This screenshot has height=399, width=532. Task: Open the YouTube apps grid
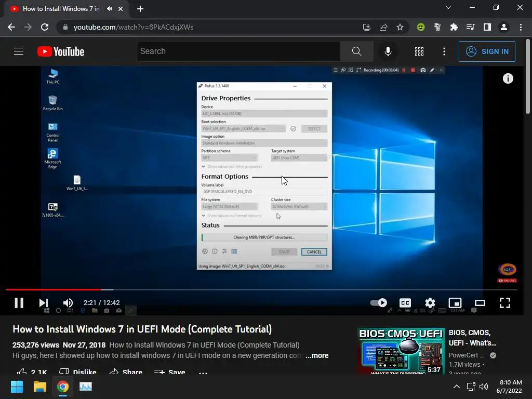419,51
